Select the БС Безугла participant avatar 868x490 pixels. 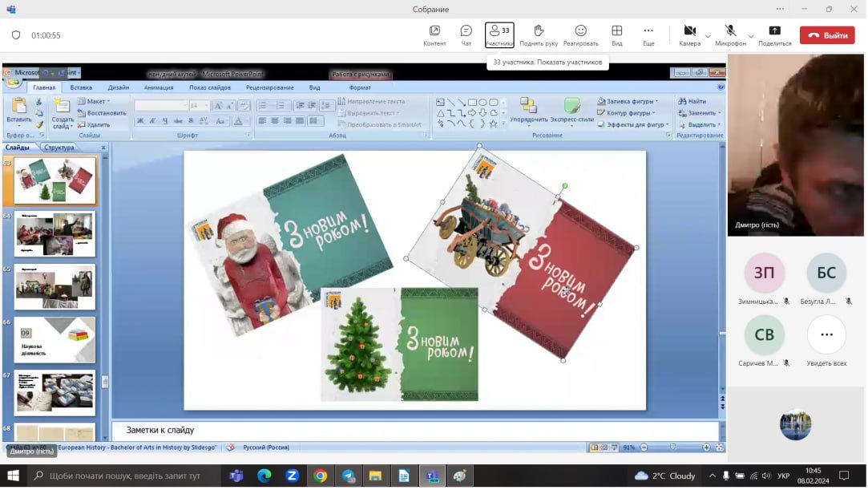pyautogui.click(x=826, y=273)
